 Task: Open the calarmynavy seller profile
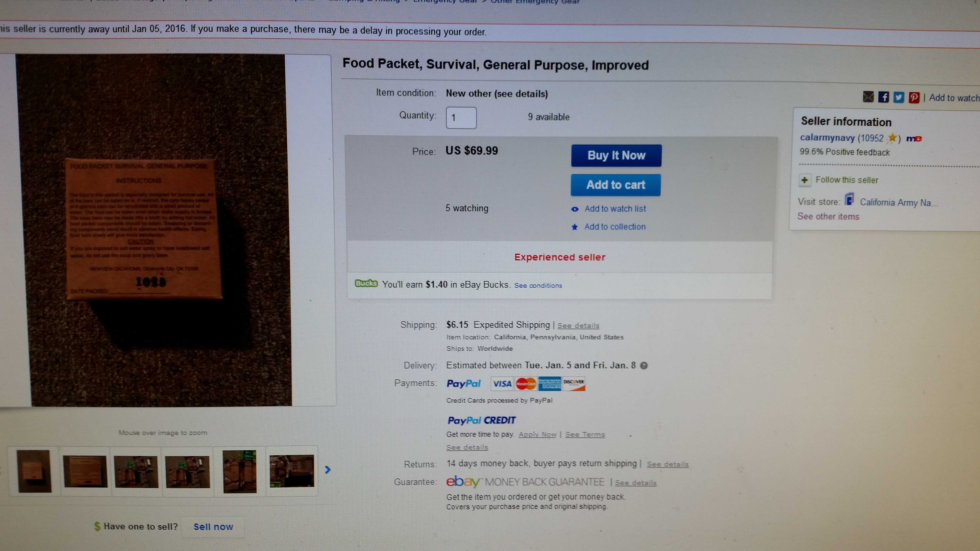point(827,138)
